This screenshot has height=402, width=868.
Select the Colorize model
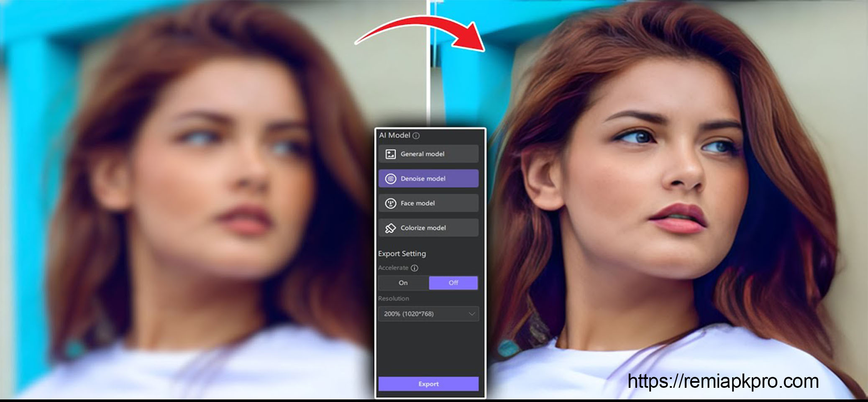click(x=428, y=228)
